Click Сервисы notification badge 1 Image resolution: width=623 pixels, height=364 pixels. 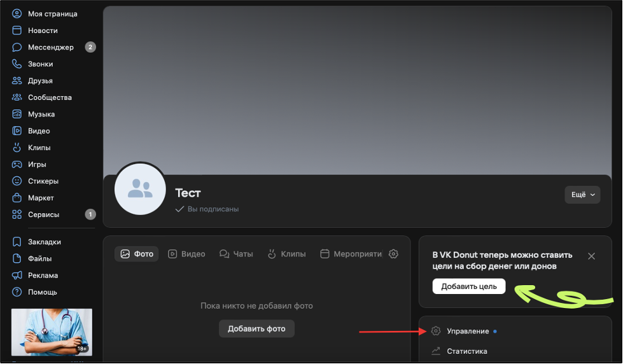[x=90, y=214]
